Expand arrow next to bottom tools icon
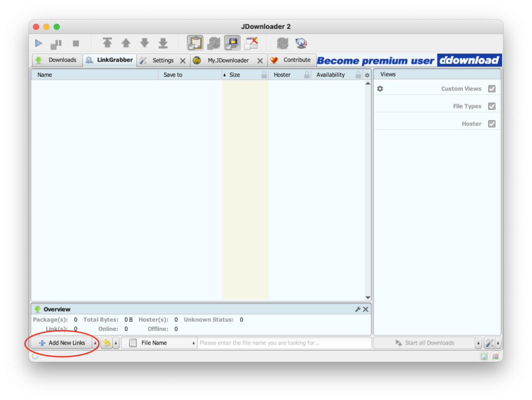Screen dimensions: 532x400 pos(498,343)
